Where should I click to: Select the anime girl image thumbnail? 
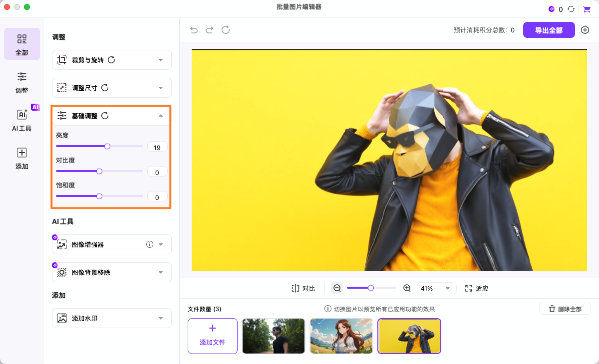pyautogui.click(x=341, y=336)
